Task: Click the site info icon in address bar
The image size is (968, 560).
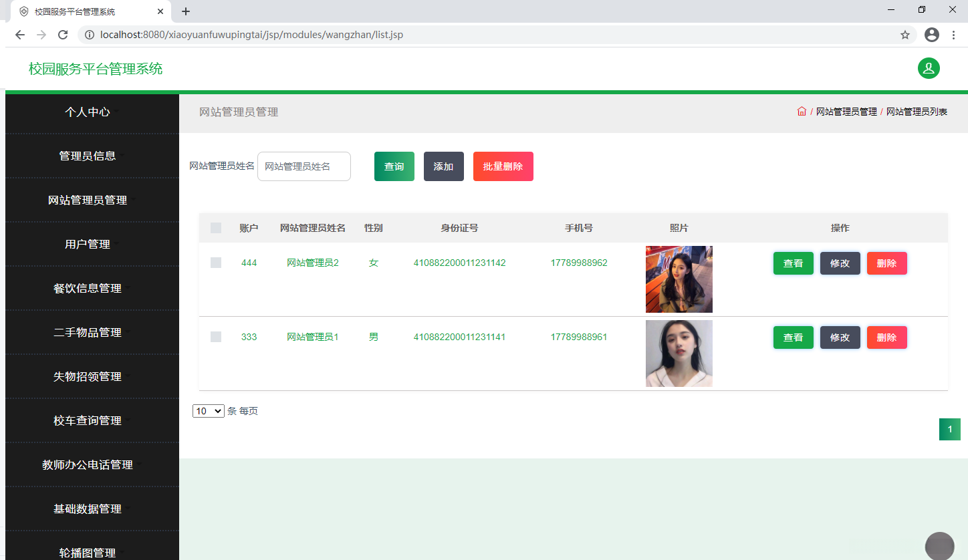Action: tap(90, 35)
